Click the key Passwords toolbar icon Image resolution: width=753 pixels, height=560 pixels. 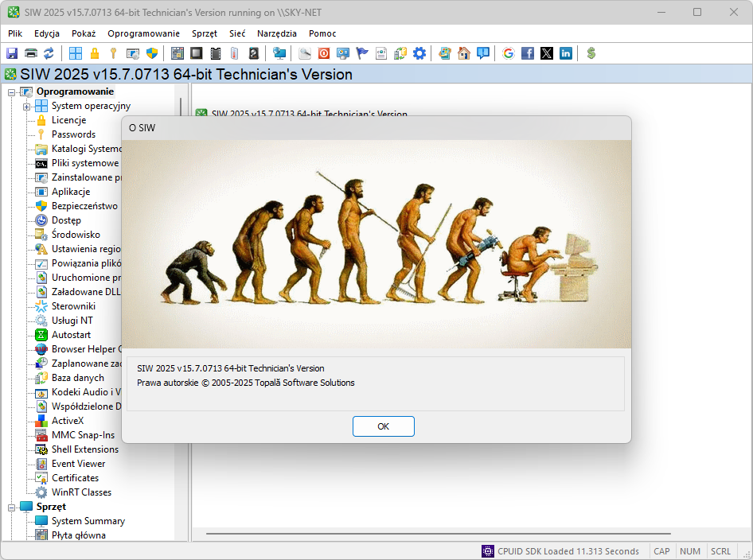point(113,53)
